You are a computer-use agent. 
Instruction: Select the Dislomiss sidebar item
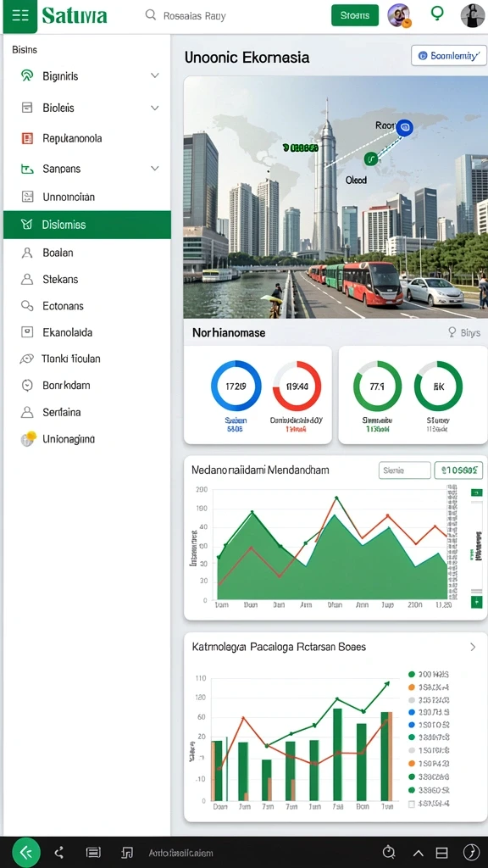click(x=87, y=225)
